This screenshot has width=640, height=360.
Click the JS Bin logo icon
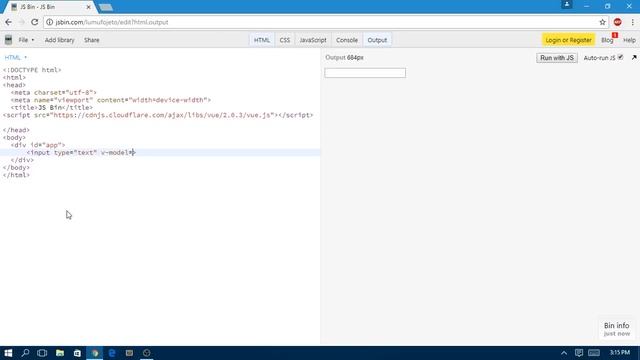tap(8, 40)
